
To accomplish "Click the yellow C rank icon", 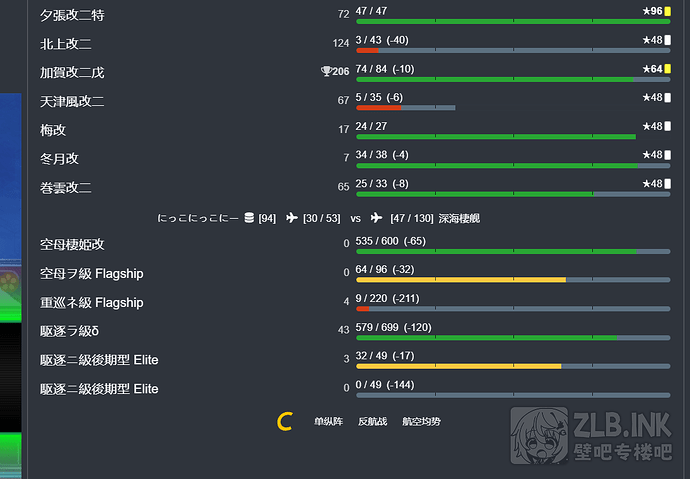I will click(285, 421).
